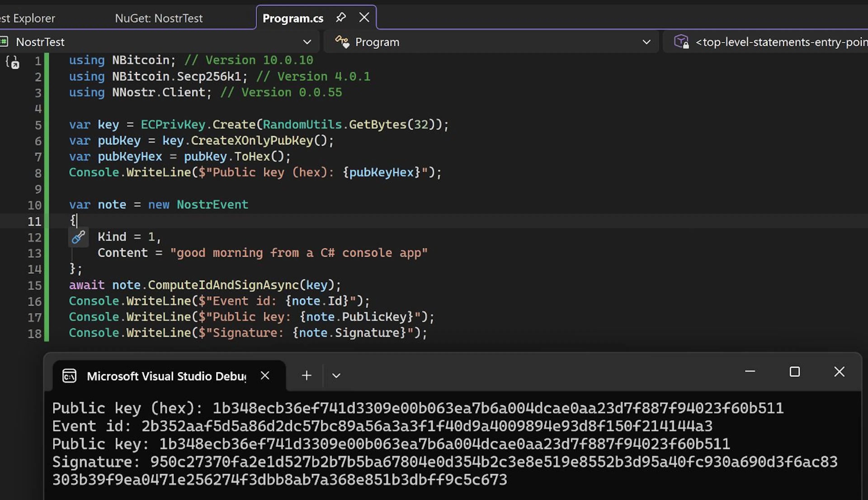Viewport: 868px width, 500px height.
Task: Click the Event id hash in console output
Action: point(427,426)
